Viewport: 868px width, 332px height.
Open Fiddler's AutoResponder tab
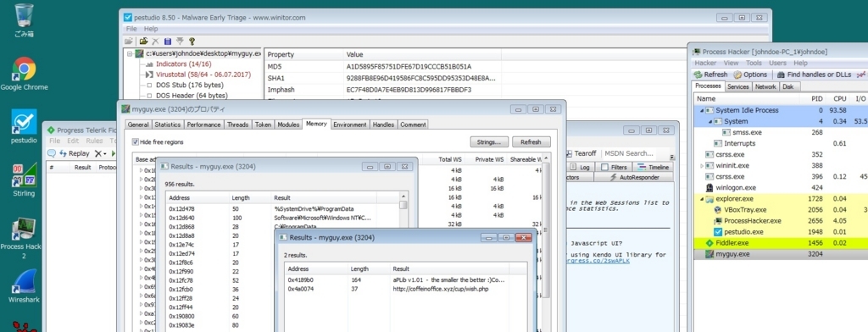tap(634, 178)
